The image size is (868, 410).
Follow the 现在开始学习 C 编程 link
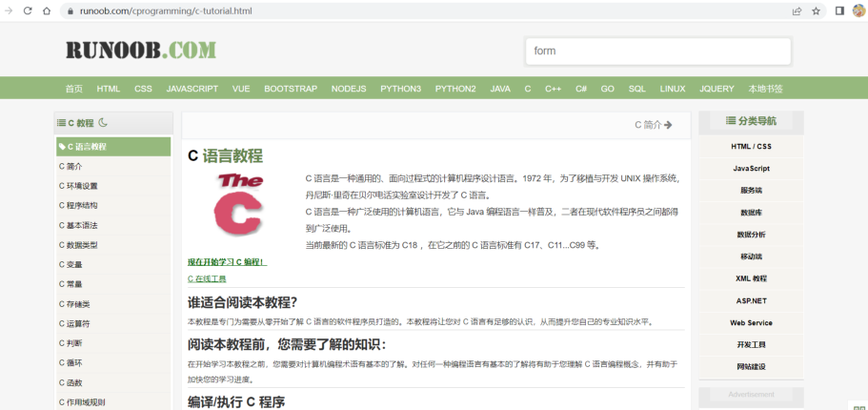click(x=227, y=262)
